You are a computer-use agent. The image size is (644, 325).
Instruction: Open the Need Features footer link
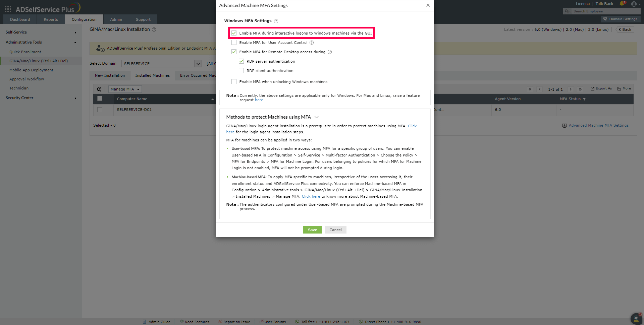tap(195, 322)
